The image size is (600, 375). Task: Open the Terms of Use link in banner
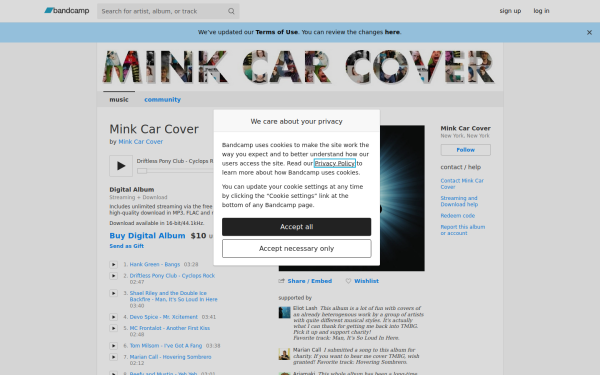tap(277, 32)
